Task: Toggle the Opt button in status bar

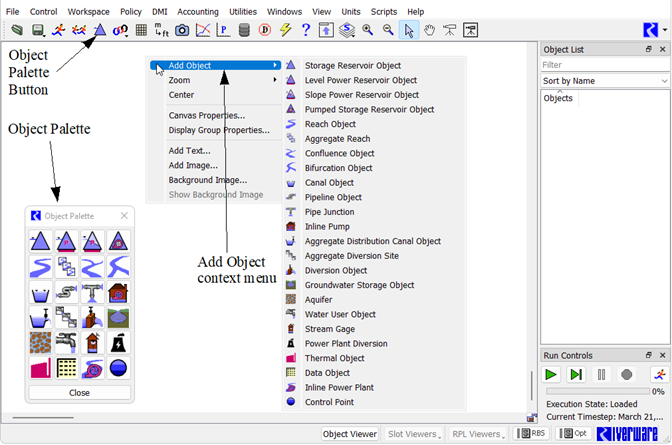Action: pyautogui.click(x=573, y=434)
